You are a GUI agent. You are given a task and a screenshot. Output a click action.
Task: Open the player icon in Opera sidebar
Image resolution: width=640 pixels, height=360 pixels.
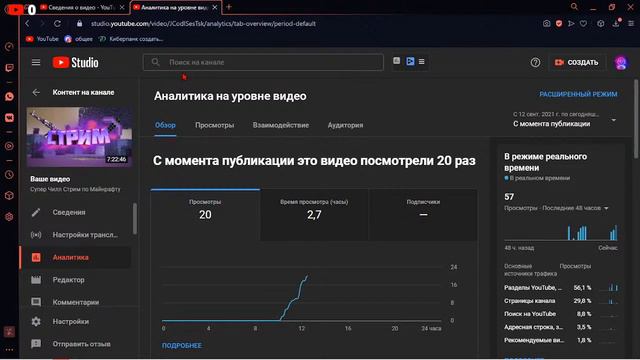(9, 146)
